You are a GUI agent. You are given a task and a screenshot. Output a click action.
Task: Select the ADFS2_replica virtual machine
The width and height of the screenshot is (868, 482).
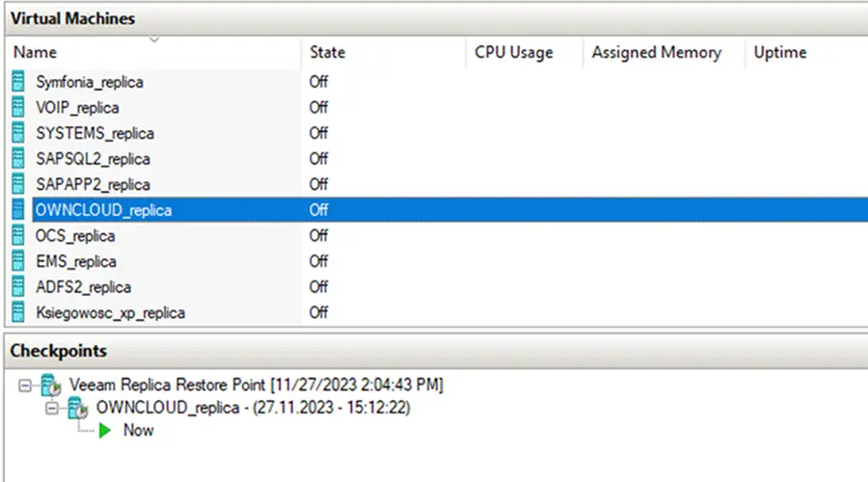point(83,286)
